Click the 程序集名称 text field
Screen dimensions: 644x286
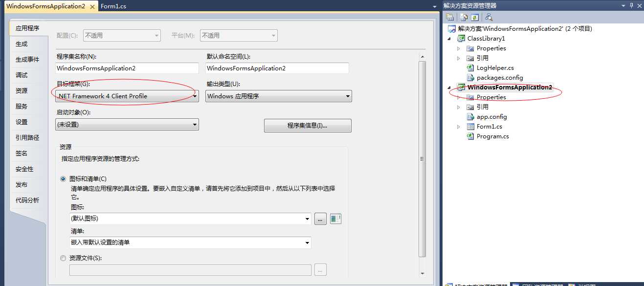[127, 68]
